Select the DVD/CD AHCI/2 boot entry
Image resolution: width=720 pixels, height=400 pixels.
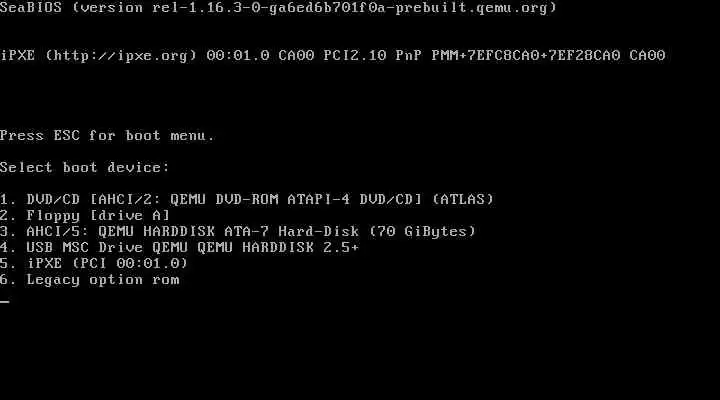pyautogui.click(x=247, y=199)
